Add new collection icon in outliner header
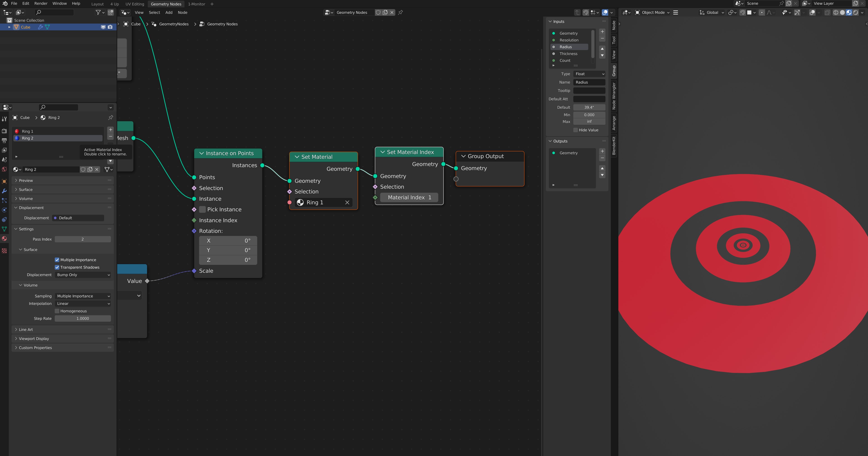Image resolution: width=868 pixels, height=456 pixels. 110,12
